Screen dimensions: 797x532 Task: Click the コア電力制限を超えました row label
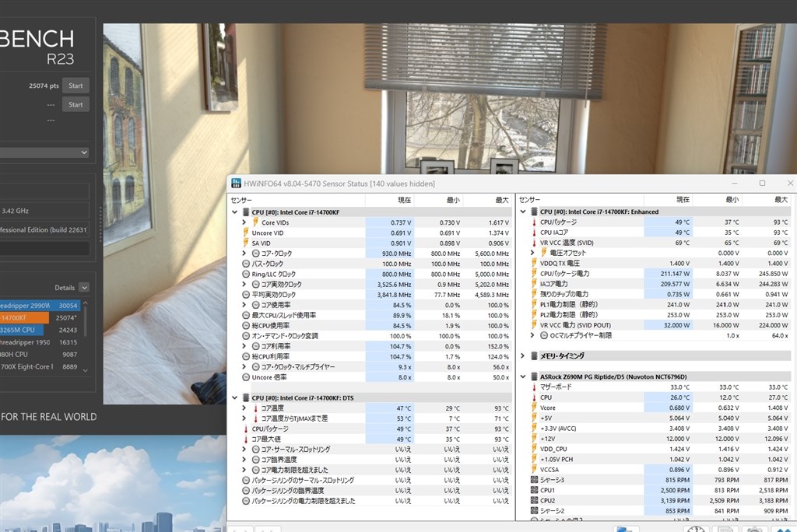(x=295, y=470)
